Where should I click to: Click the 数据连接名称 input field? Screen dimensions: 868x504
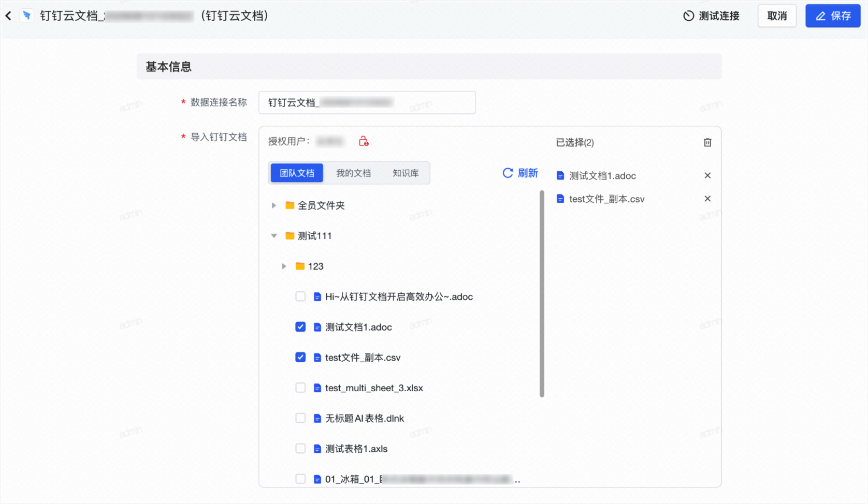coord(367,102)
